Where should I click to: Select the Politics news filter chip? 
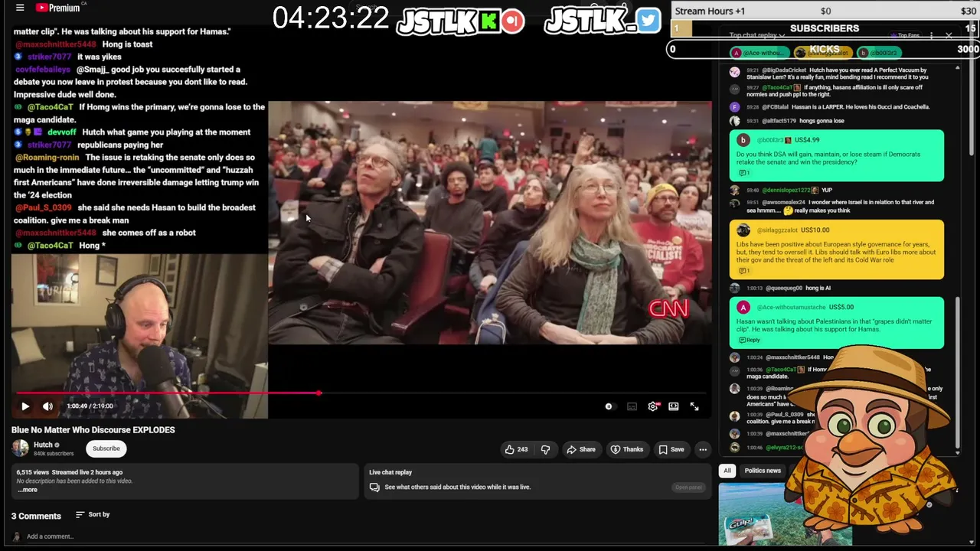coord(763,471)
